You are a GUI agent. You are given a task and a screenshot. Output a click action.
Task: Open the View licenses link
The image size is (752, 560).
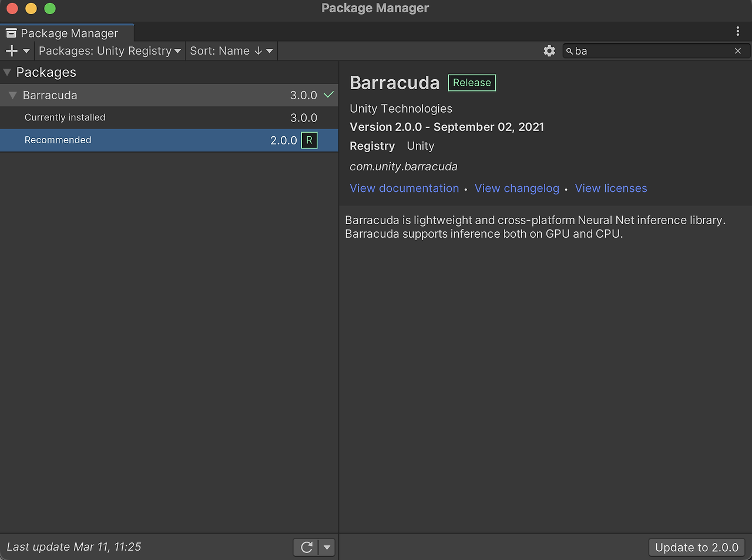click(x=611, y=188)
